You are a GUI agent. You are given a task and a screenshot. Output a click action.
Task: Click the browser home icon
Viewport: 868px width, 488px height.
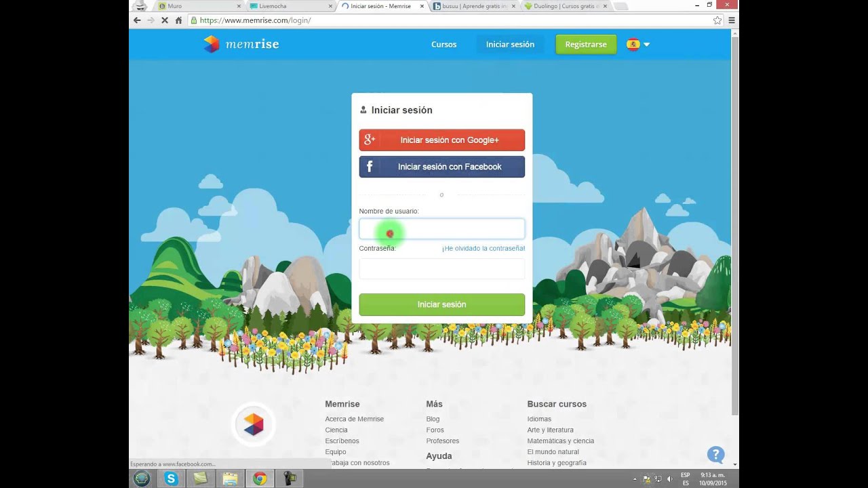click(178, 20)
